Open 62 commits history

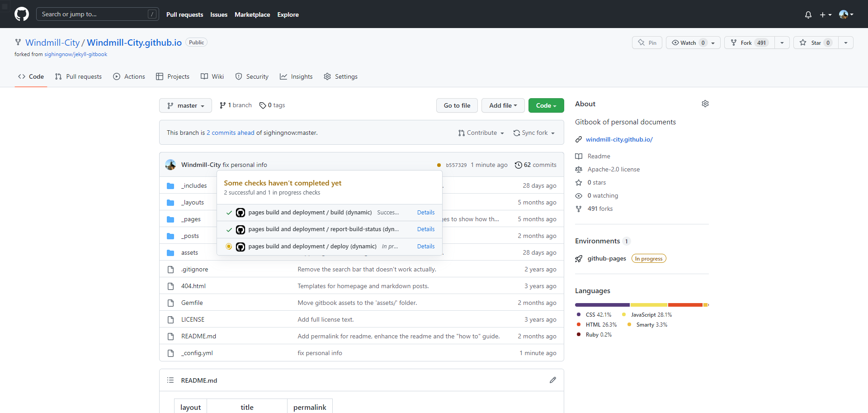pos(536,165)
